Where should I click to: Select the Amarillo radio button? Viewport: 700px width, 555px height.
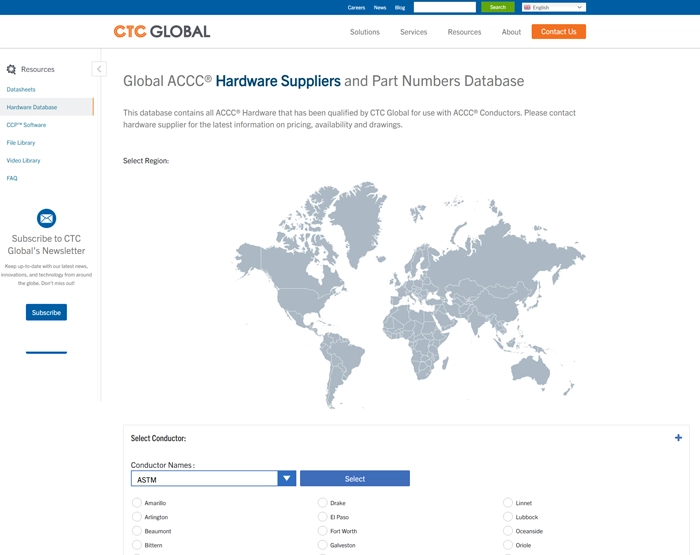[x=137, y=503]
